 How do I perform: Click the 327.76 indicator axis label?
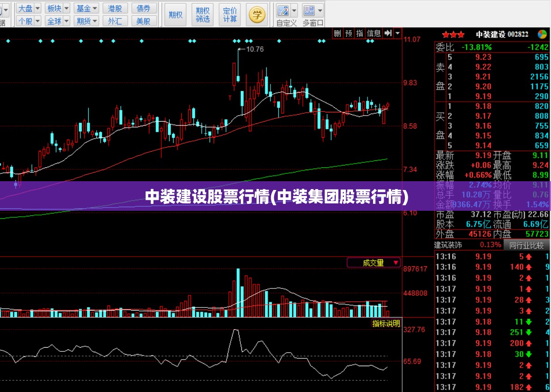(414, 330)
